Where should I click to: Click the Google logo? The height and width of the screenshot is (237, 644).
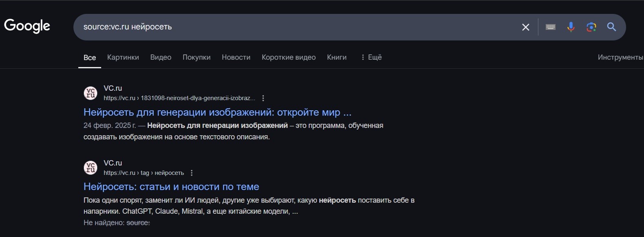click(x=27, y=26)
